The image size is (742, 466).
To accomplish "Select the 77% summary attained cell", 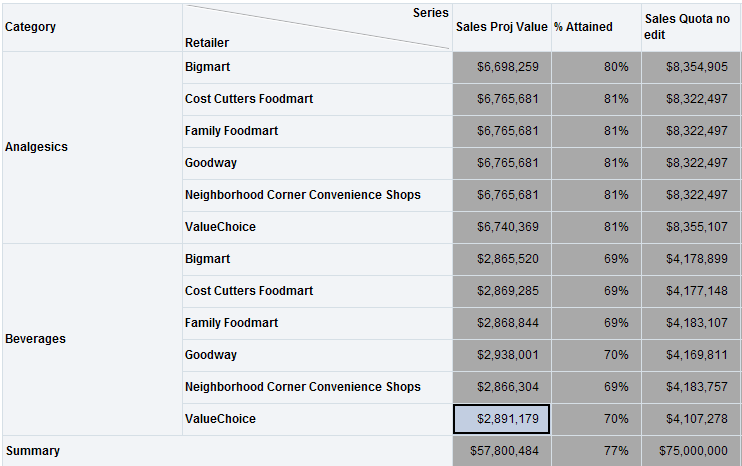I will coord(596,451).
